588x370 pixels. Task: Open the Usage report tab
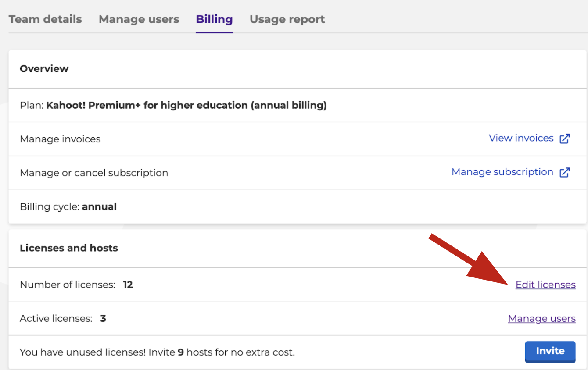(287, 19)
